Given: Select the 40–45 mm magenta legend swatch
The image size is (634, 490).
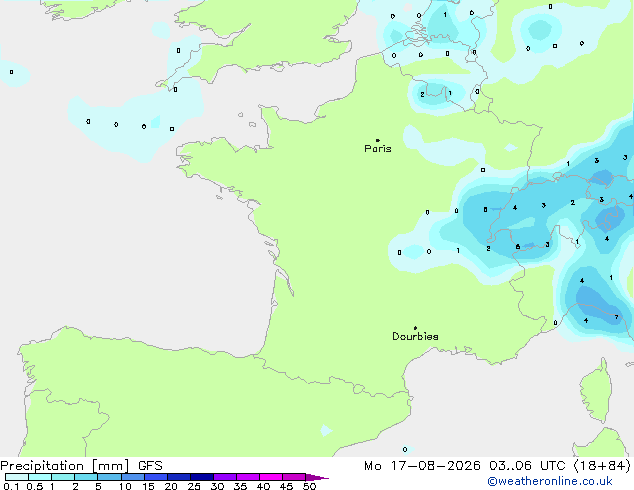Looking at the screenshot, I should click(271, 477).
